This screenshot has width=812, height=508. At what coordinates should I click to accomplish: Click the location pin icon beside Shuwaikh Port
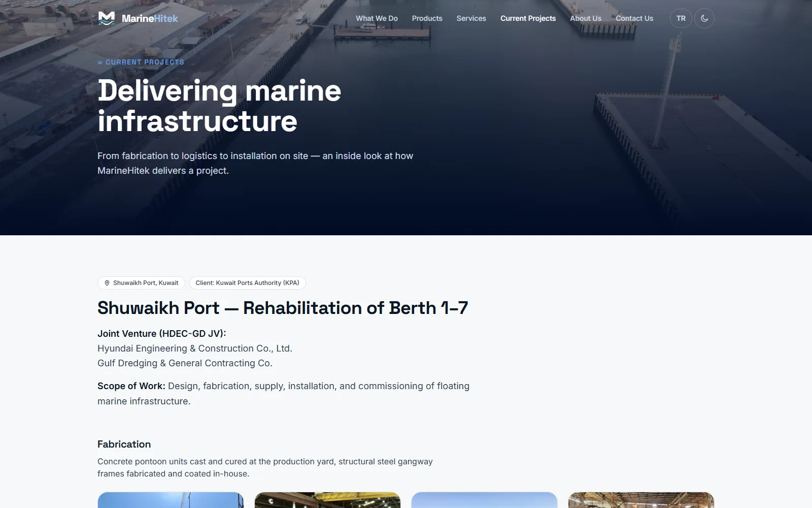click(x=107, y=283)
